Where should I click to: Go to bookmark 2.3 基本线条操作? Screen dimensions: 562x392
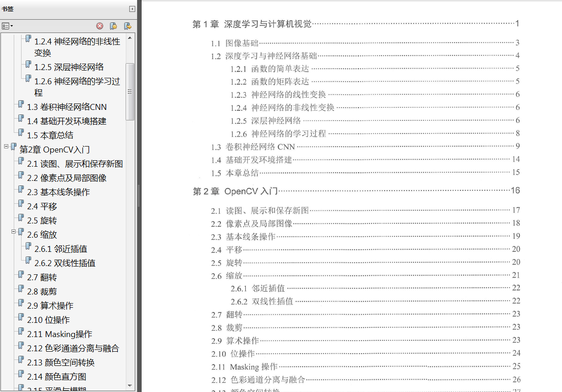pyautogui.click(x=58, y=192)
